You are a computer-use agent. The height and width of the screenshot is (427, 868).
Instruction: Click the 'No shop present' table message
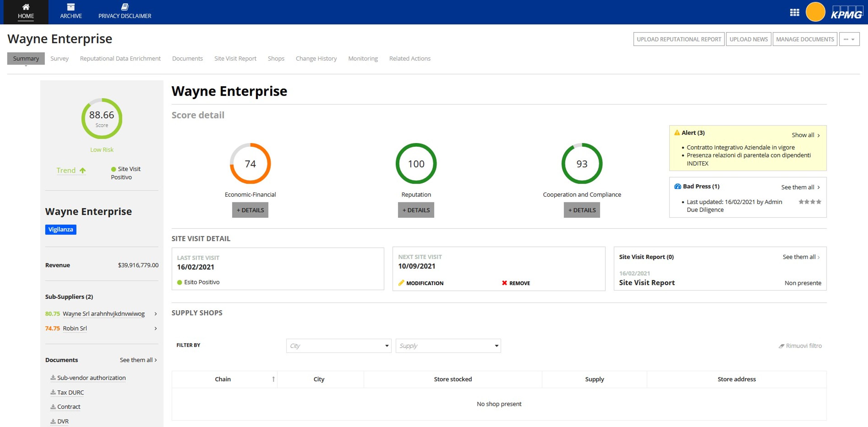(499, 404)
